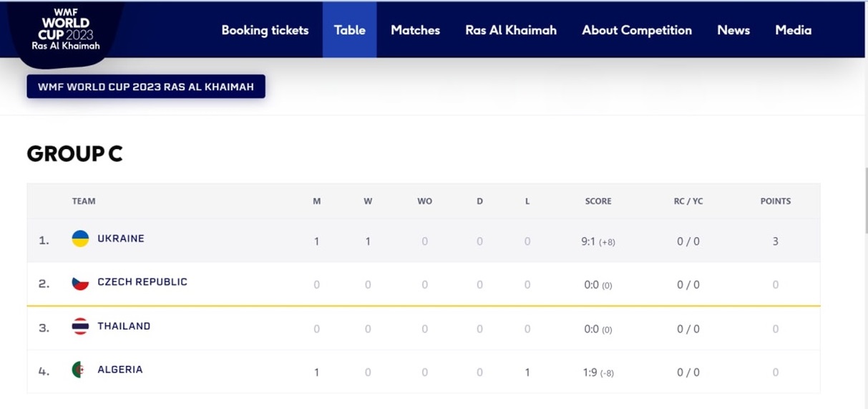Click the SCORE column header
Image resolution: width=868 pixels, height=409 pixels.
(x=598, y=201)
